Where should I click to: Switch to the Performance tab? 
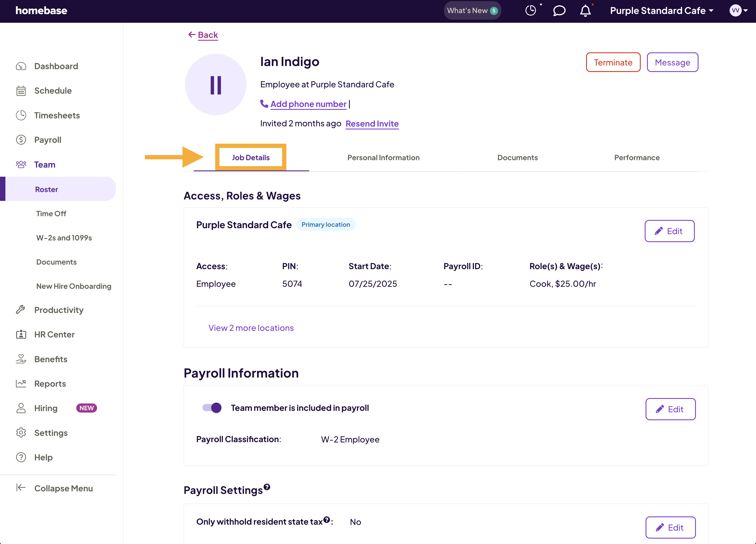(637, 158)
